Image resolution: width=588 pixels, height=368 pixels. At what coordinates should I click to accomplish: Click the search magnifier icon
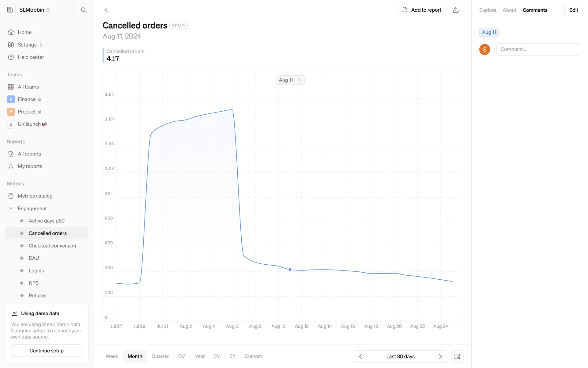(83, 10)
